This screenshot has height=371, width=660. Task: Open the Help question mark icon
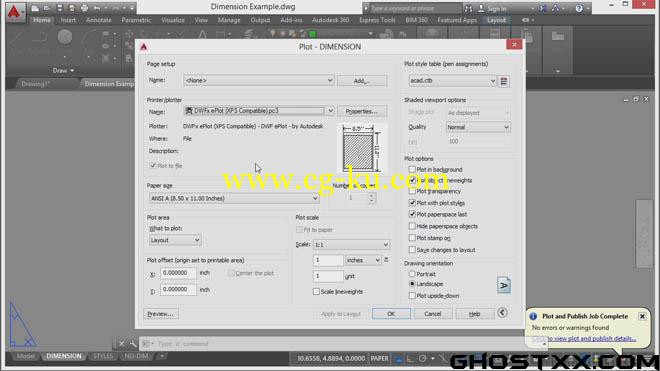[x=579, y=8]
